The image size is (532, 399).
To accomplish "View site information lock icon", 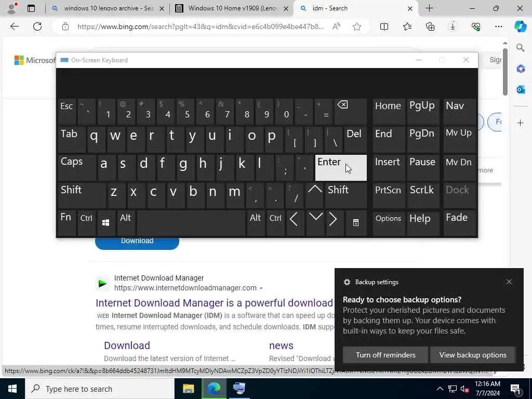I will [65, 26].
